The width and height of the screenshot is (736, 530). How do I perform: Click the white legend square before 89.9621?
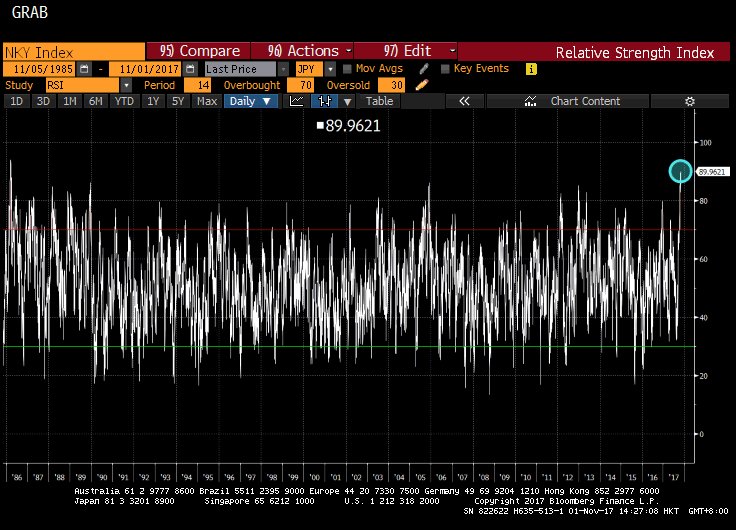(321, 125)
